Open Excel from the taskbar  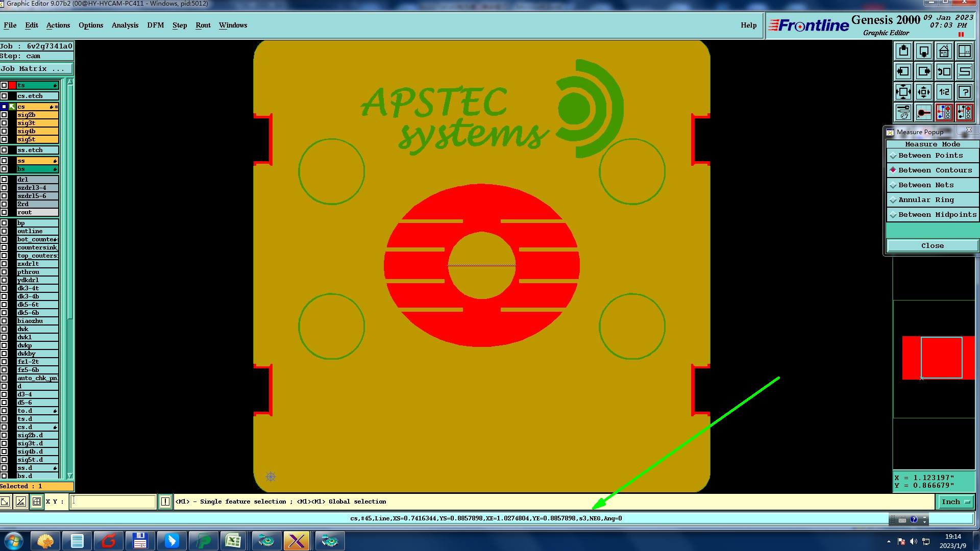pos(233,541)
